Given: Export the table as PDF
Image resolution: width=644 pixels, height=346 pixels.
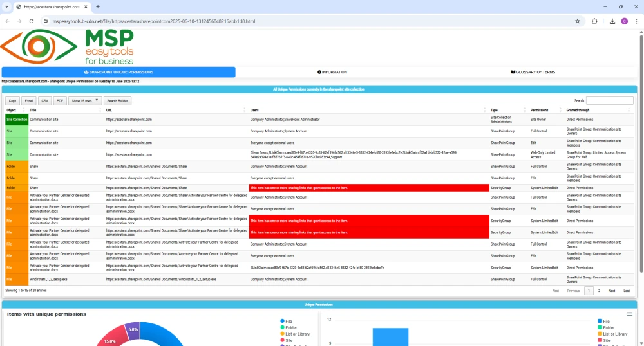Looking at the screenshot, I should pyautogui.click(x=59, y=100).
